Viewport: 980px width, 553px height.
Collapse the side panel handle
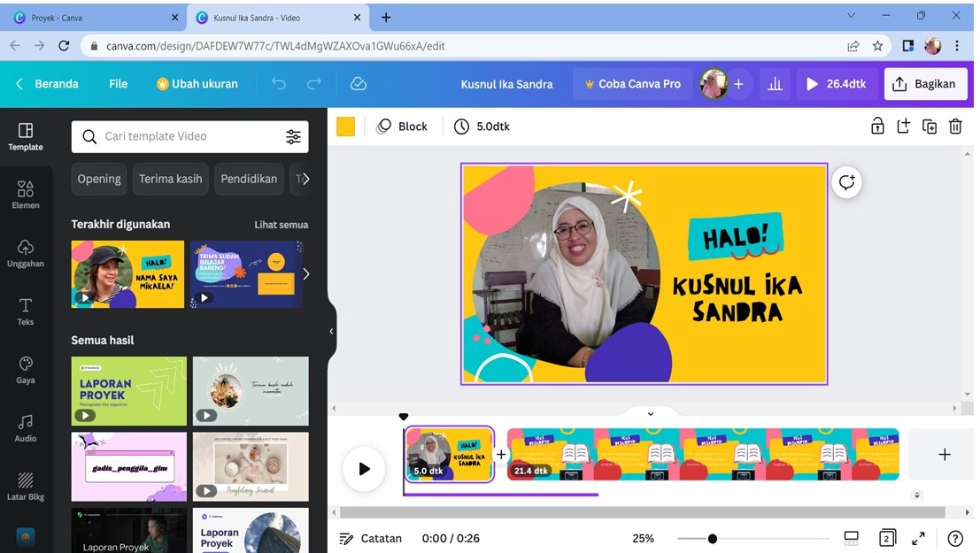332,331
